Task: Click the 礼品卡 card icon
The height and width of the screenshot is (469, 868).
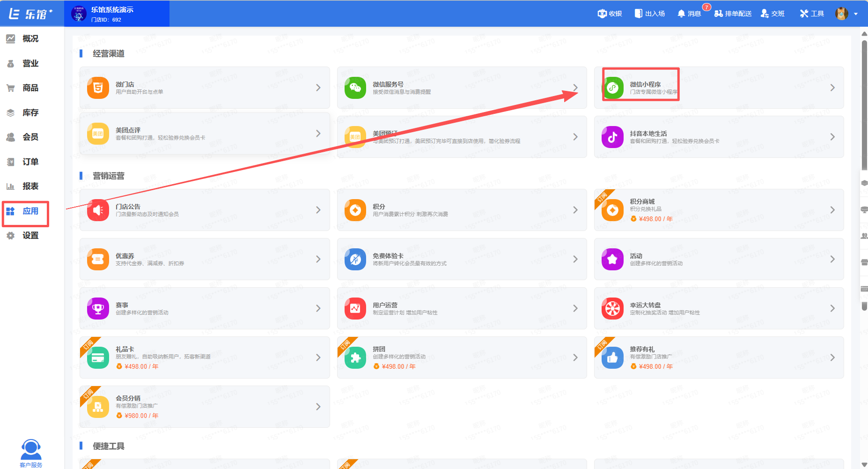Action: tap(98, 357)
